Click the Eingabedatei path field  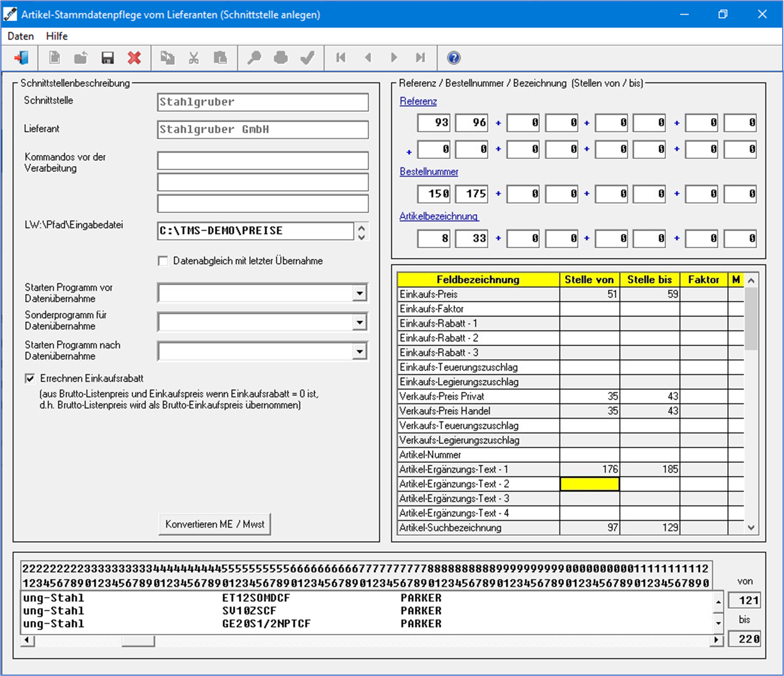256,231
